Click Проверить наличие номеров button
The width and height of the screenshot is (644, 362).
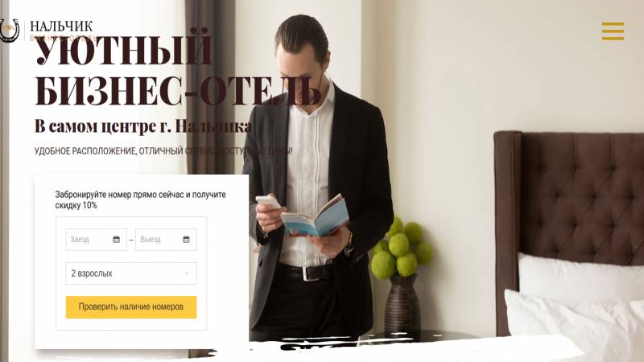coord(131,307)
